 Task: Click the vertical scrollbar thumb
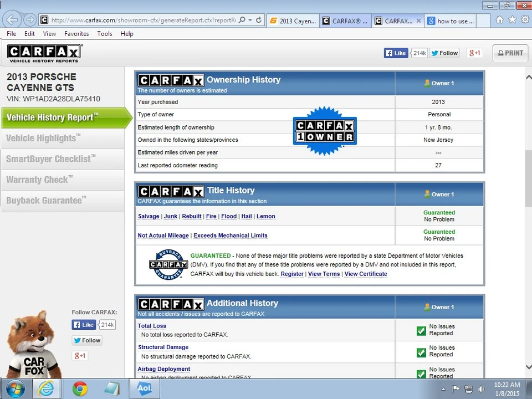[529, 178]
